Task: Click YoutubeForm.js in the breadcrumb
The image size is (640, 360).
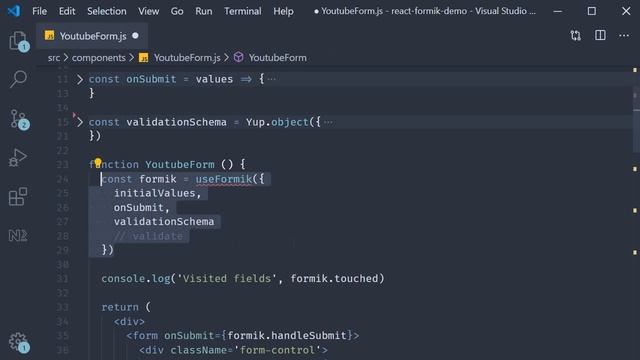Action: click(x=187, y=58)
